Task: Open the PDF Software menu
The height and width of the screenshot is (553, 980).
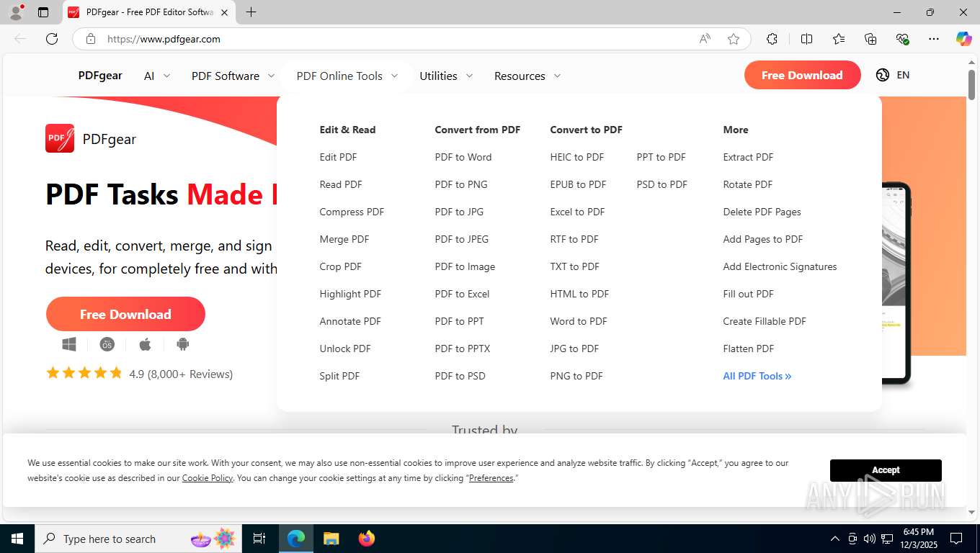Action: coord(226,76)
